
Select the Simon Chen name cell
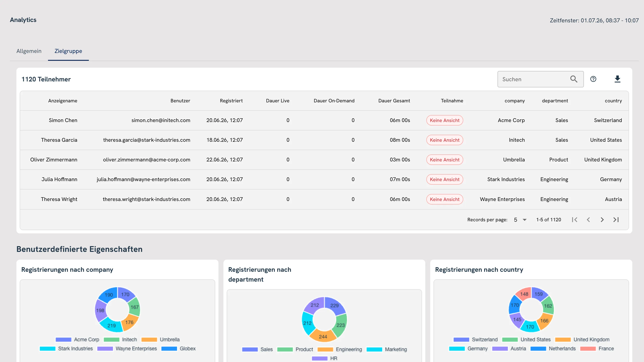(x=63, y=120)
